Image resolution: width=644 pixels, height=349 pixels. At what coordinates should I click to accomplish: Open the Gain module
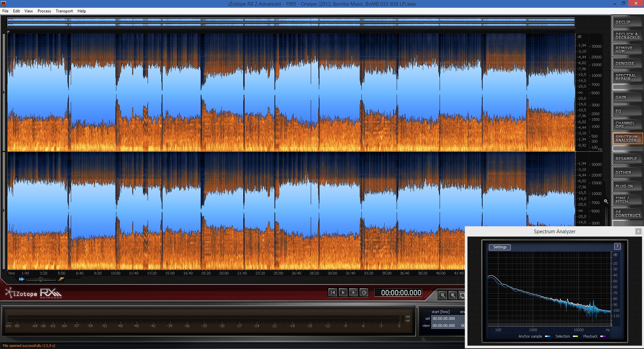[x=627, y=97]
